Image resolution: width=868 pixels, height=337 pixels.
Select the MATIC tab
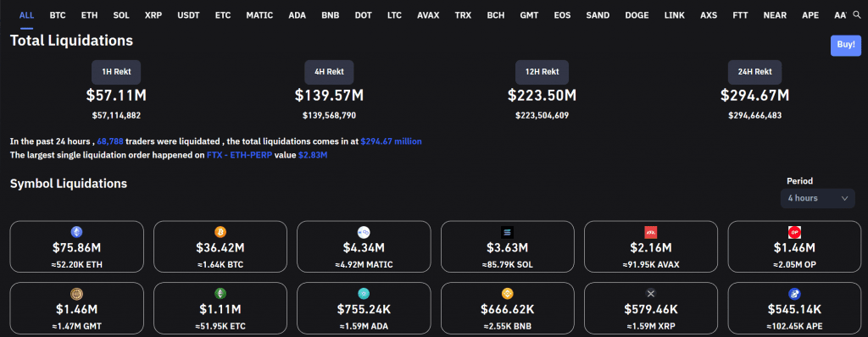[x=259, y=15]
